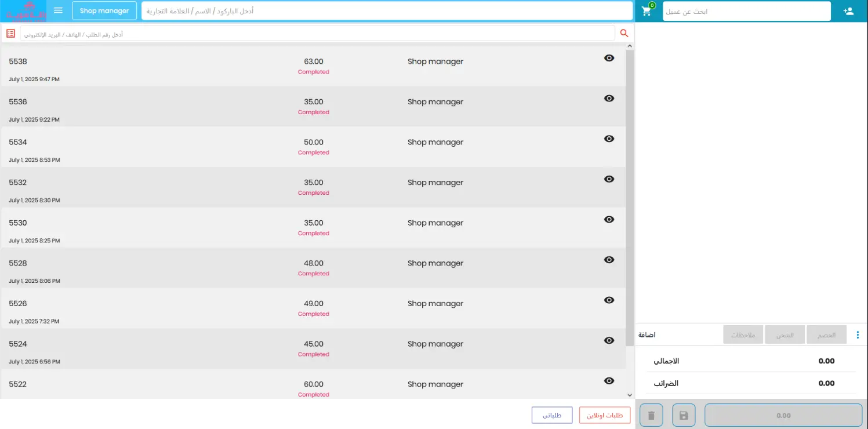Open the three-dot more options icon
Viewport: 868px width, 429px height.
coord(858,335)
